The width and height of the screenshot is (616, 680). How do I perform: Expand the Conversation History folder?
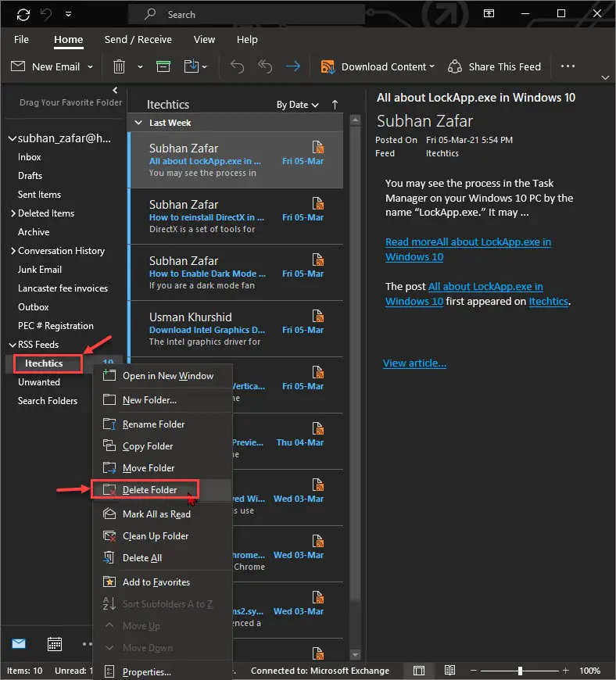(13, 251)
